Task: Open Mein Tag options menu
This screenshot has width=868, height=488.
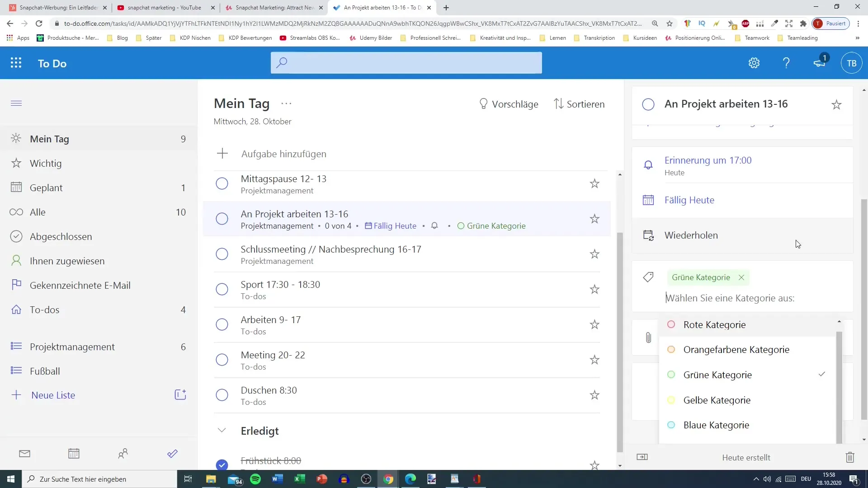Action: point(286,103)
